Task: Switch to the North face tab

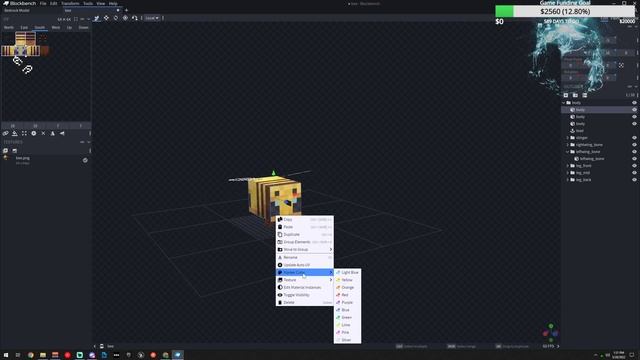Action: [x=9, y=27]
